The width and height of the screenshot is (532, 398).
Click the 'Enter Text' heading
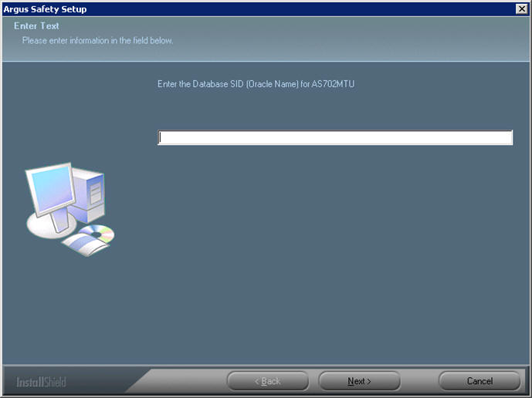point(36,25)
